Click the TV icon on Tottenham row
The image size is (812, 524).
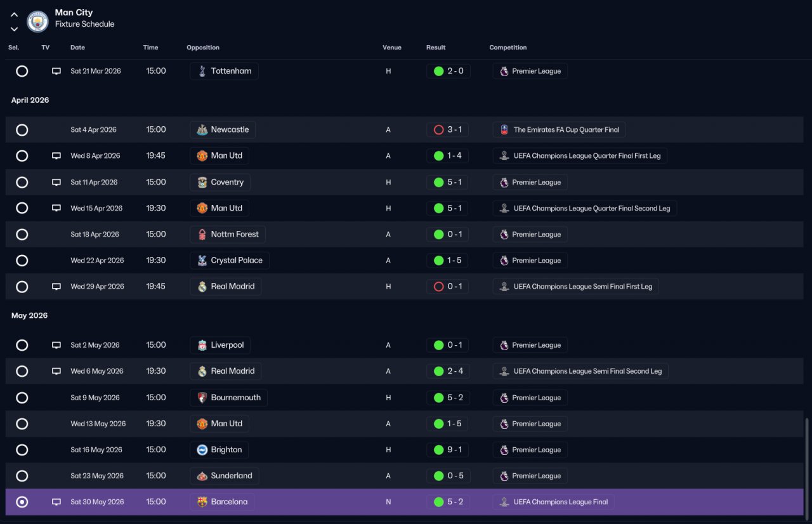tap(56, 72)
